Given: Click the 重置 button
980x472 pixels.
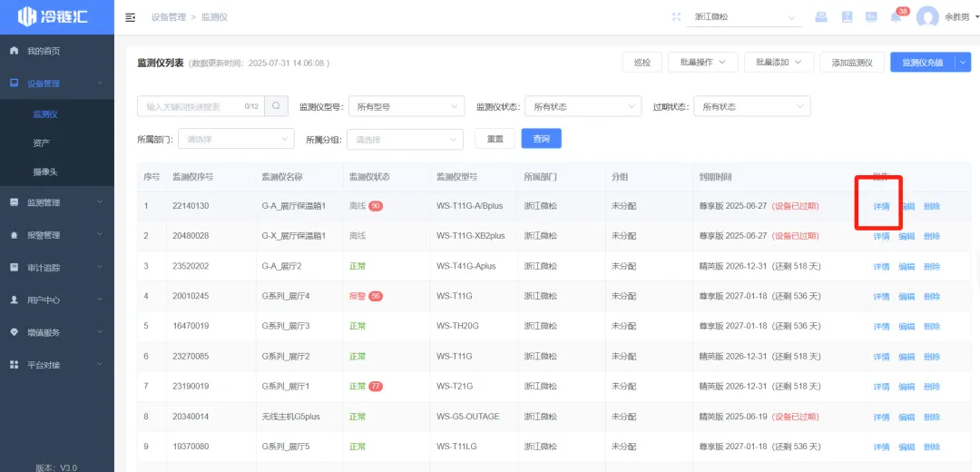Looking at the screenshot, I should click(x=495, y=139).
